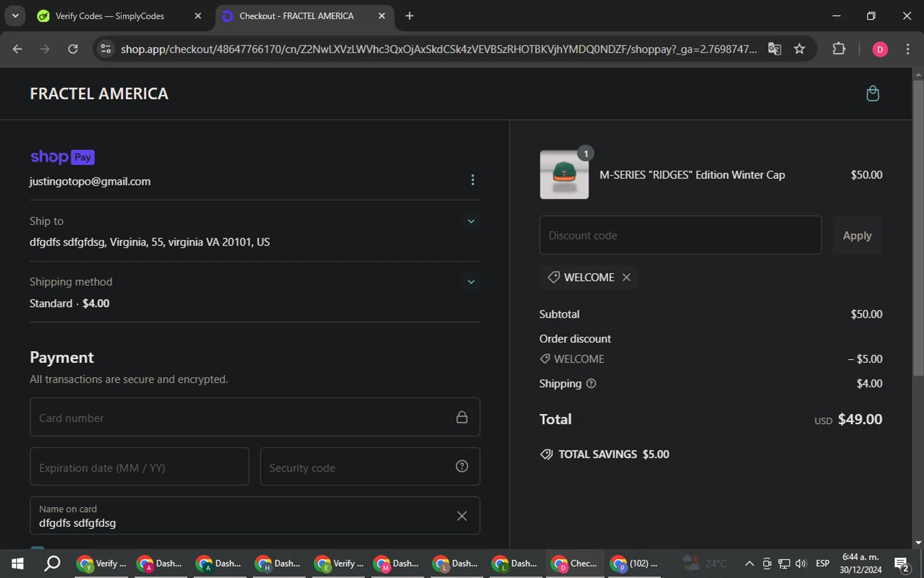Click the scroll down arrow of page scrollbar

pyautogui.click(x=918, y=543)
